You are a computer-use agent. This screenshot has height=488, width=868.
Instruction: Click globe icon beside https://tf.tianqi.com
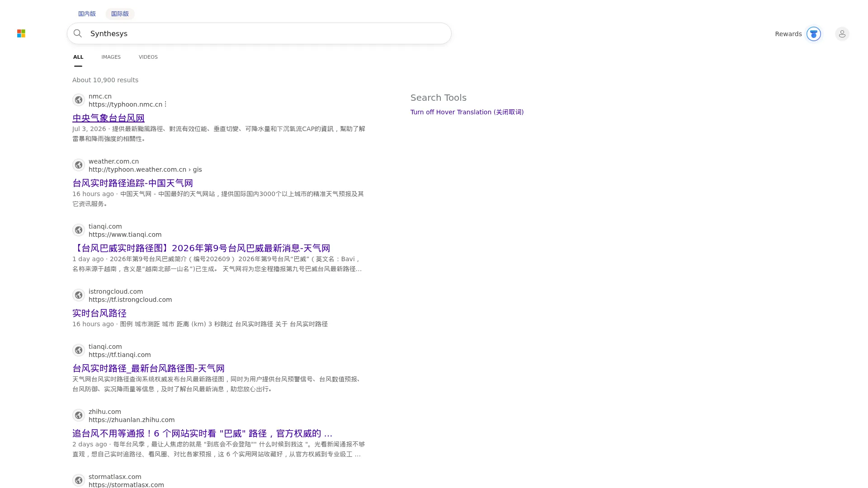point(79,350)
